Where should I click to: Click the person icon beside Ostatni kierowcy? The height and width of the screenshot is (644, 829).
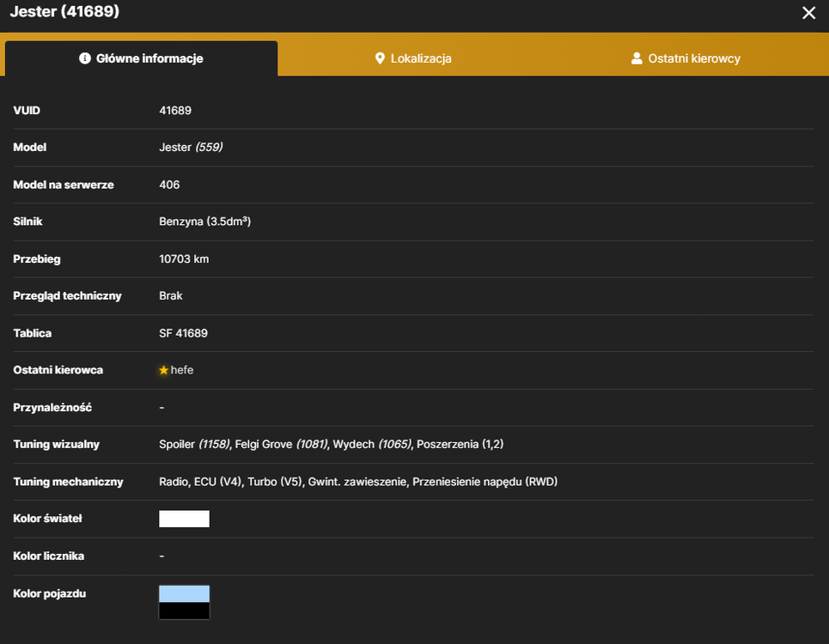click(x=637, y=58)
